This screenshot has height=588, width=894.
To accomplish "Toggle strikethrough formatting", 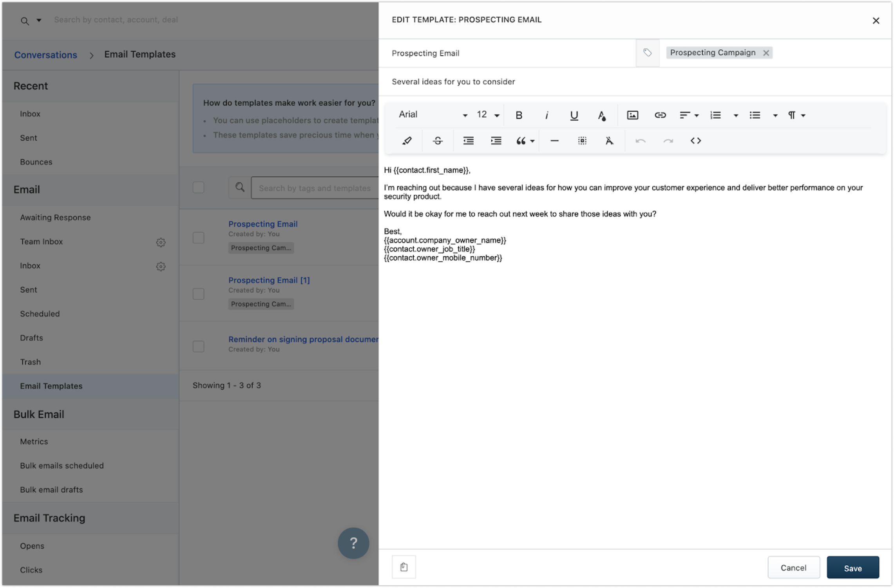I will [x=438, y=141].
